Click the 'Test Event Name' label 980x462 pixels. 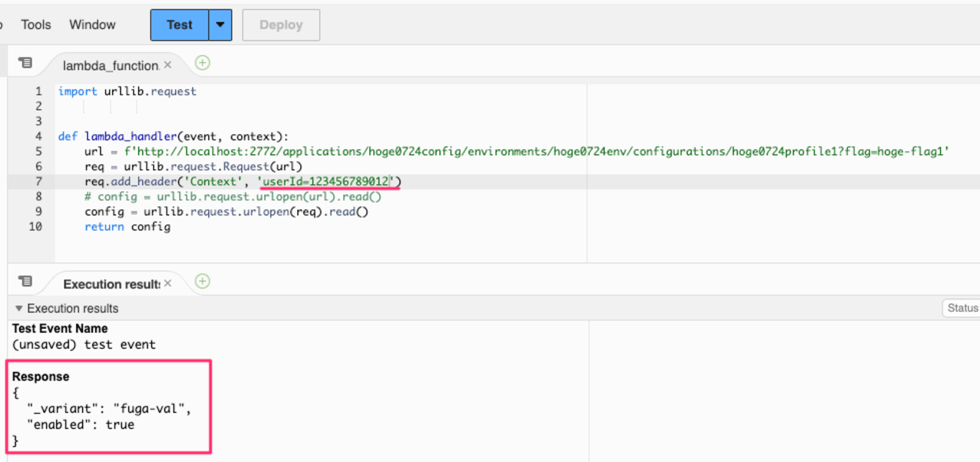pos(60,328)
